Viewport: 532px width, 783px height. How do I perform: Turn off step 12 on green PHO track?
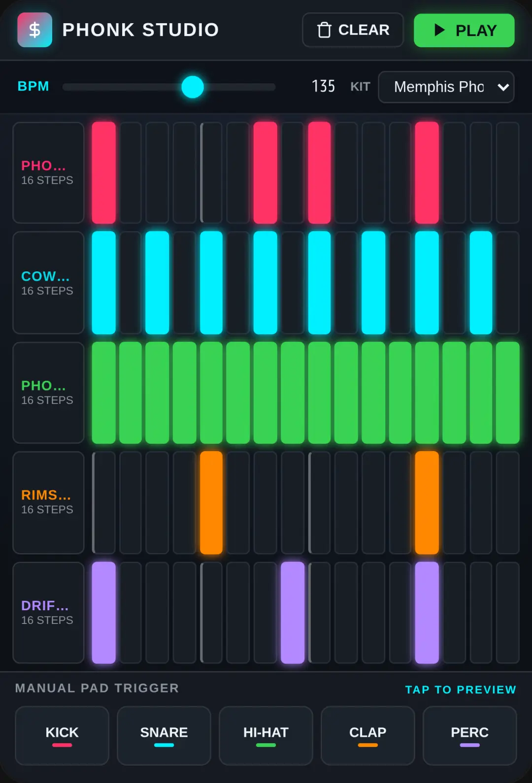[400, 392]
